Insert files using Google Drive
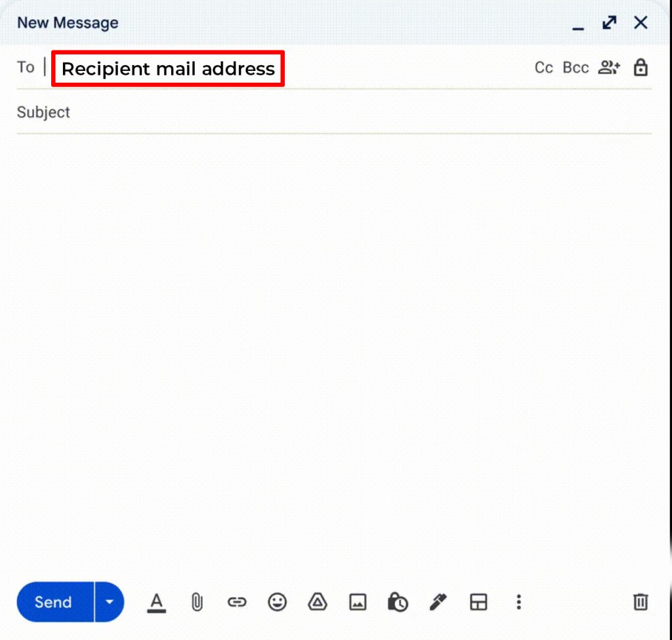Image resolution: width=672 pixels, height=640 pixels. coord(317,602)
